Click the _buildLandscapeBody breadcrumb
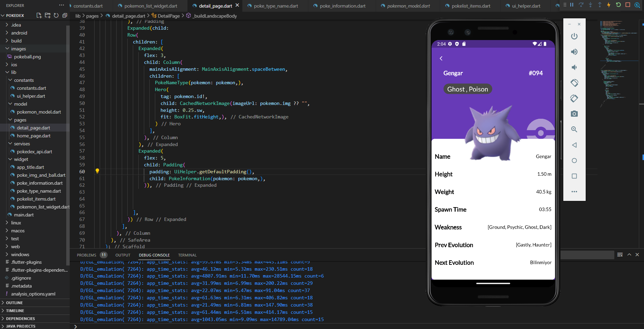This screenshot has height=329, width=644. tap(215, 16)
